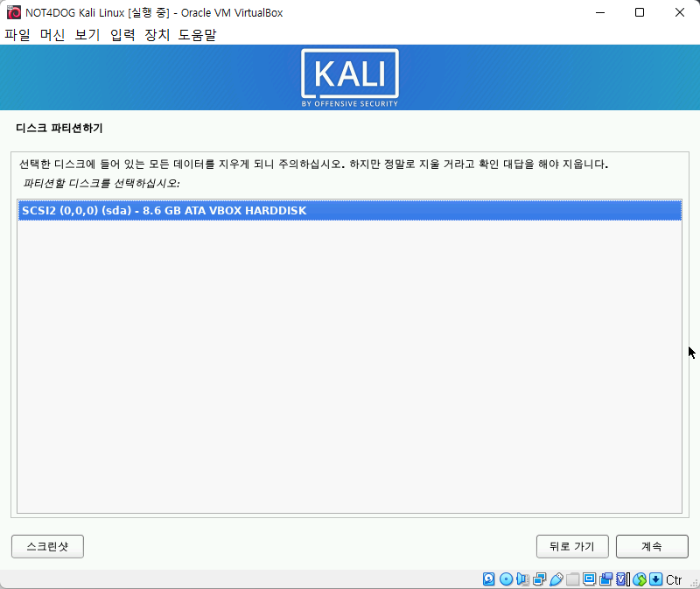Click the 파티션할 디스크를 선택하십시오 prompt
Image resolution: width=700 pixels, height=589 pixels.
tap(101, 183)
